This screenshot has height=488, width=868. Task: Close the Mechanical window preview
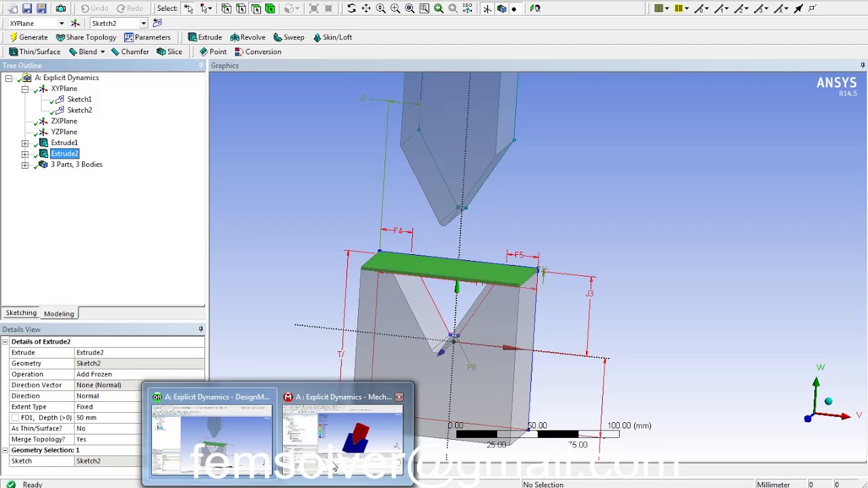[399, 397]
